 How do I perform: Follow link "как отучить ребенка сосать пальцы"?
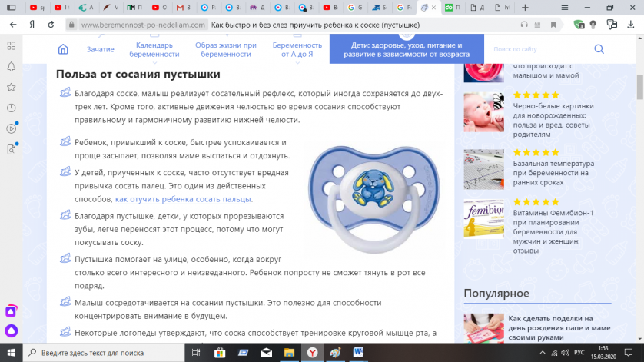click(183, 199)
